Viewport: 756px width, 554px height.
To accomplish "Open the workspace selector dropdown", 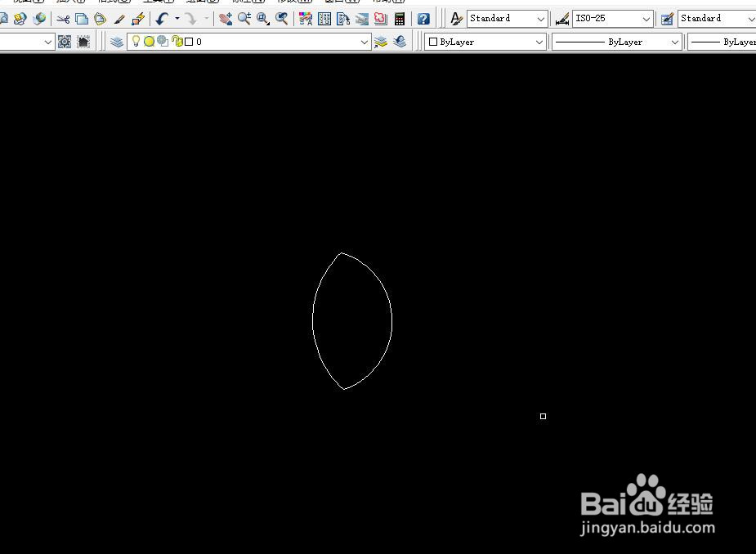I will pos(26,42).
